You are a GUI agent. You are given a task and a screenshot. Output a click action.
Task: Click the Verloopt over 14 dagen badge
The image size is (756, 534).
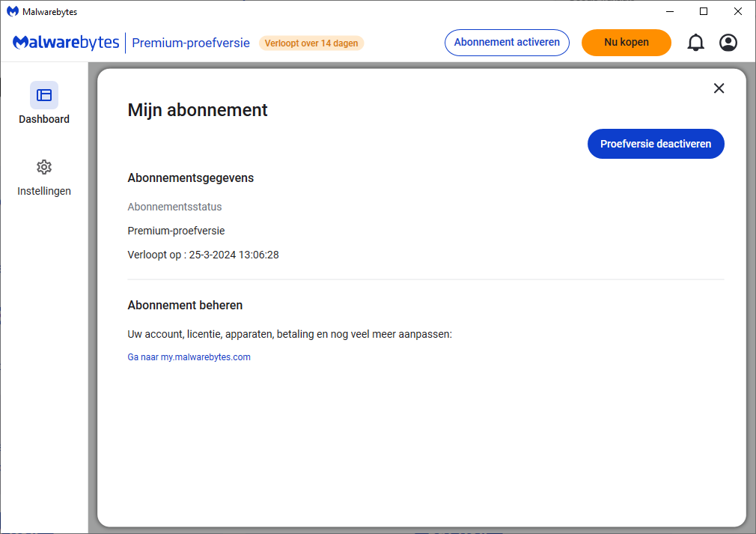click(311, 43)
